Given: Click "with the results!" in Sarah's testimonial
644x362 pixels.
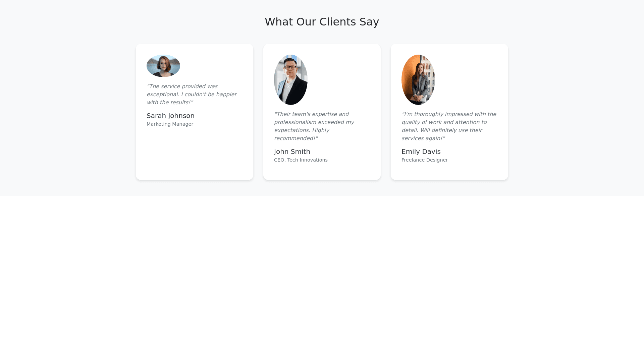Looking at the screenshot, I should 170,103.
